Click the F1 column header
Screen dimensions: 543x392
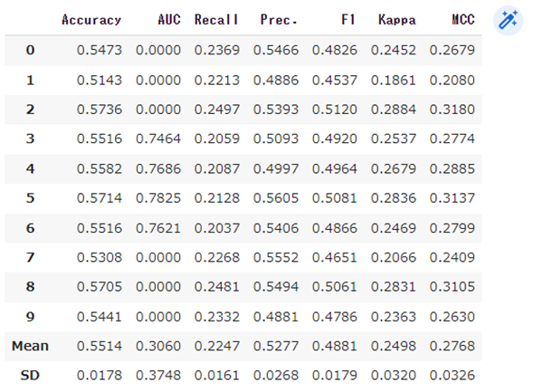(345, 20)
